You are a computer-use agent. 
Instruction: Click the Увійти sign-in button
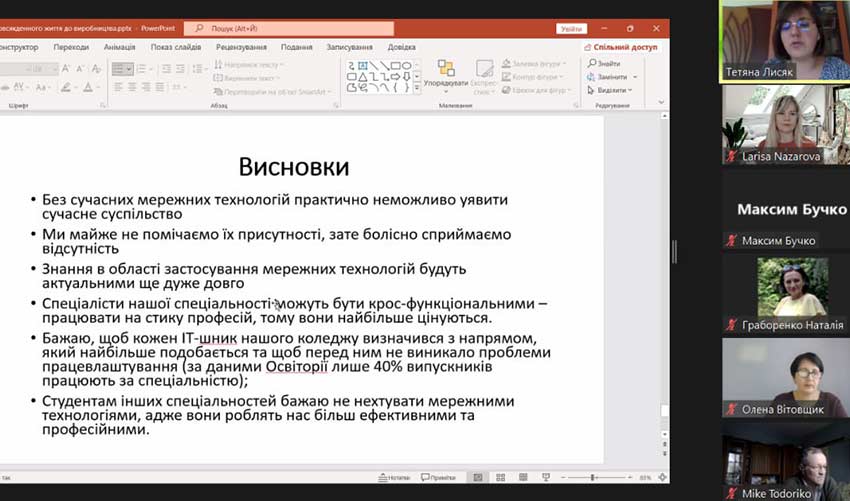click(x=571, y=29)
